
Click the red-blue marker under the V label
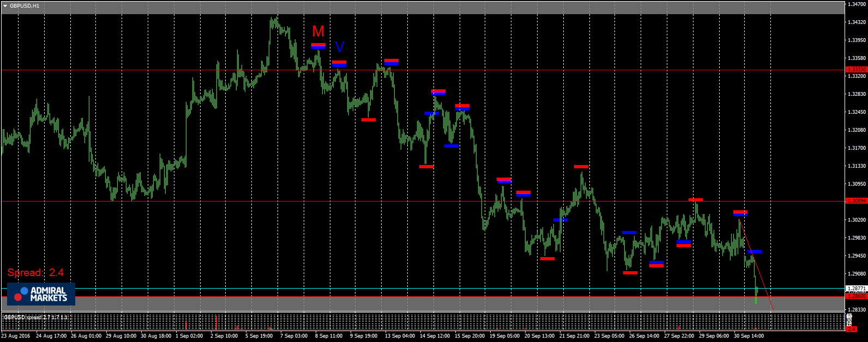[339, 63]
